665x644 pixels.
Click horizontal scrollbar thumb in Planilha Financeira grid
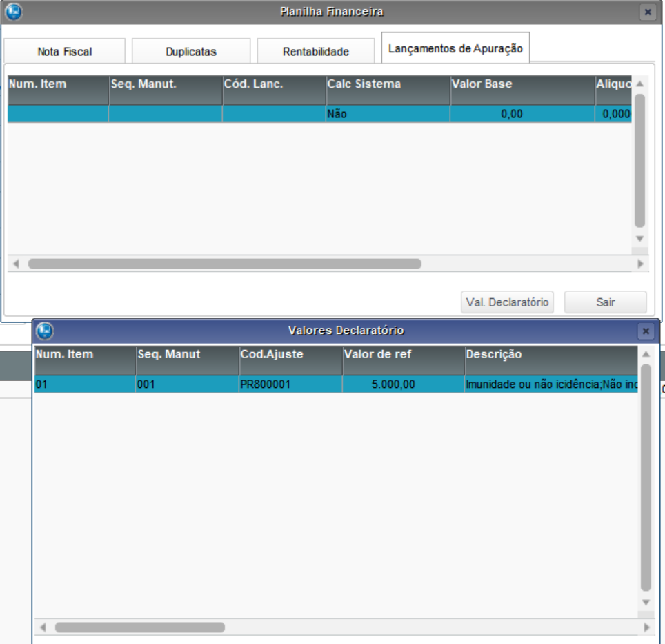[225, 264]
